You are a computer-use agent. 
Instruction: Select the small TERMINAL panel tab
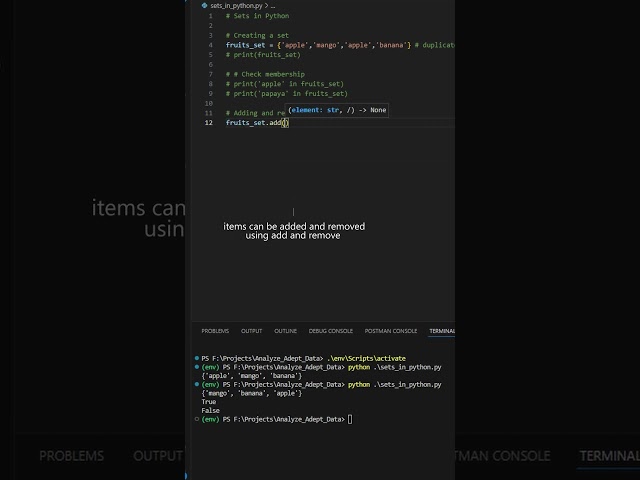[442, 331]
